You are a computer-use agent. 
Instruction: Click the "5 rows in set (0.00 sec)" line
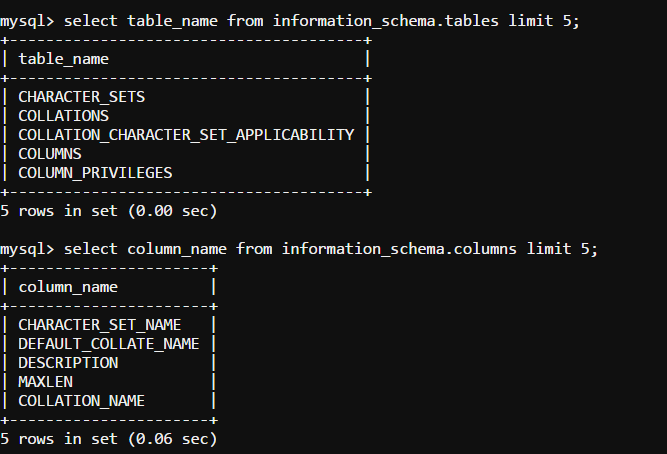pos(109,211)
